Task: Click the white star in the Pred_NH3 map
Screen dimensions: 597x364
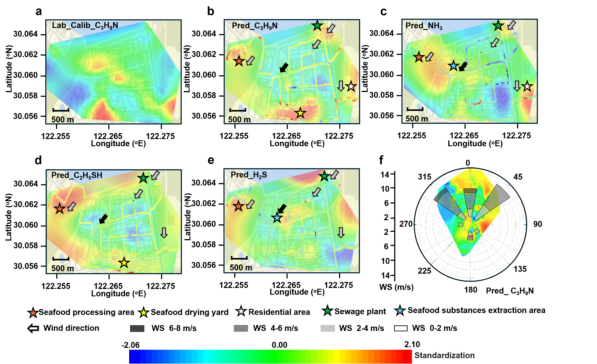Action: 527,86
